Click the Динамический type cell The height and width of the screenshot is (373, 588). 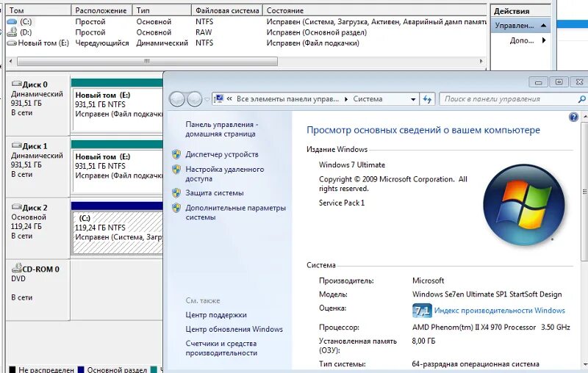(162, 43)
